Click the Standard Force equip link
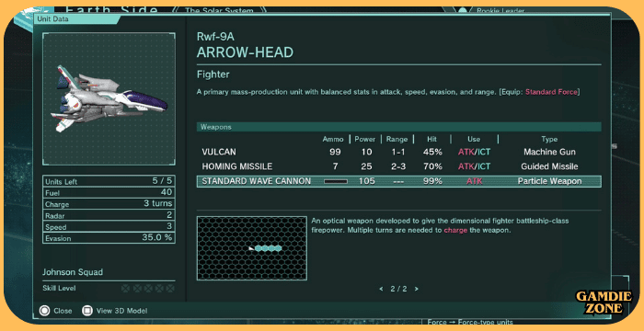The height and width of the screenshot is (331, 644). click(551, 92)
